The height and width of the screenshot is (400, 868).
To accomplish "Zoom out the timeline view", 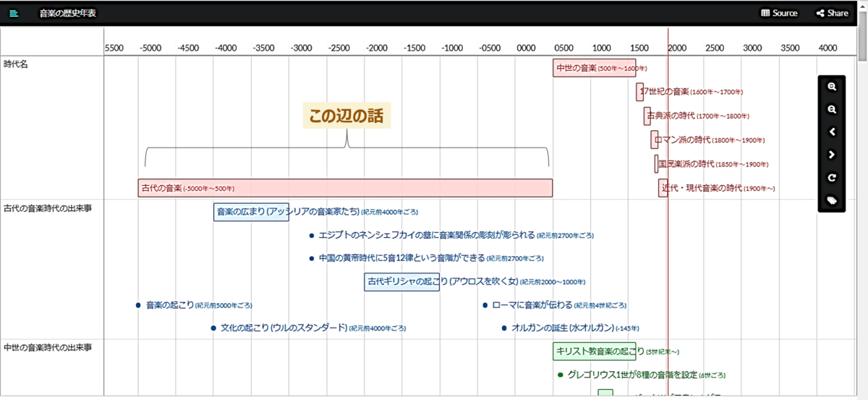I will coord(832,109).
